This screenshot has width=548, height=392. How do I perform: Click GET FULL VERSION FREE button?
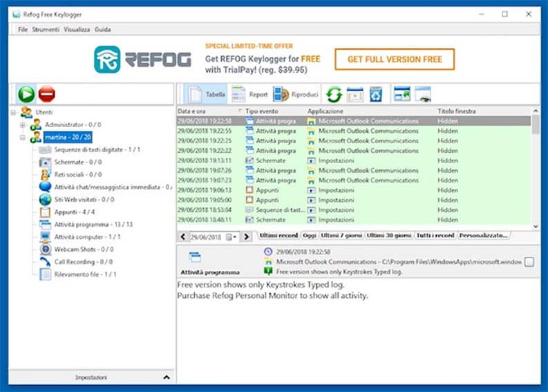[395, 59]
